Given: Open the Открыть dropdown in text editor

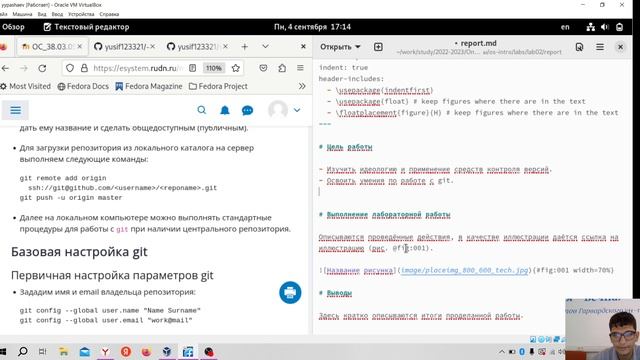Looking at the screenshot, I should click(340, 47).
